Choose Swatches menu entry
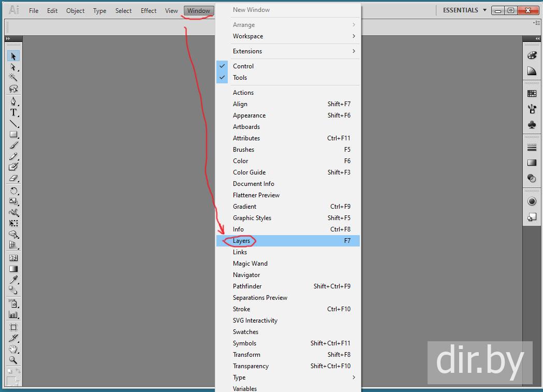This screenshot has height=392, width=543. (x=288, y=332)
